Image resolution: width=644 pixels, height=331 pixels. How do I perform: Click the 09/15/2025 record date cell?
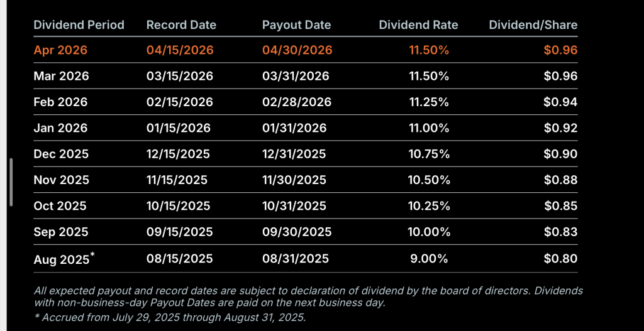click(x=179, y=232)
